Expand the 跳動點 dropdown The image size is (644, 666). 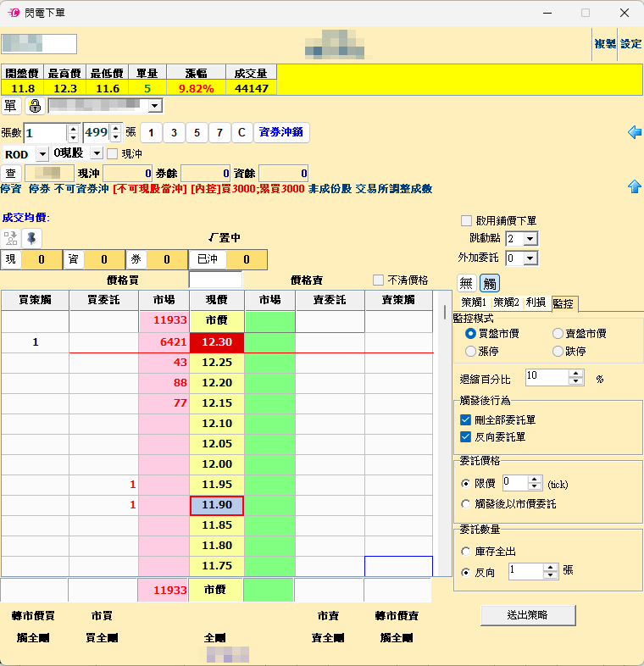pos(530,239)
